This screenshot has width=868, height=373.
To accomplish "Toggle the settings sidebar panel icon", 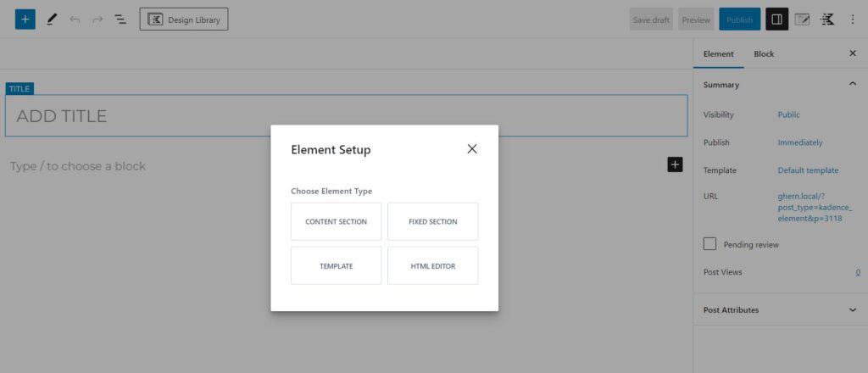I will [x=776, y=19].
